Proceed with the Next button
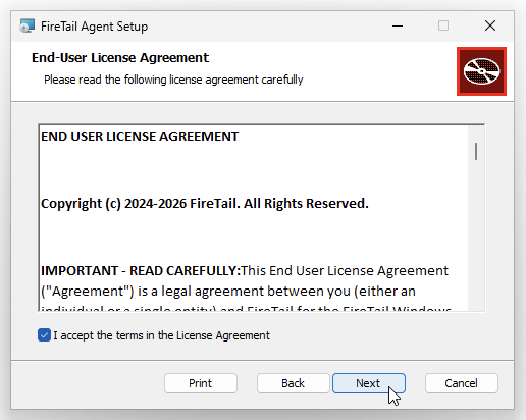The width and height of the screenshot is (526, 420). [x=369, y=383]
